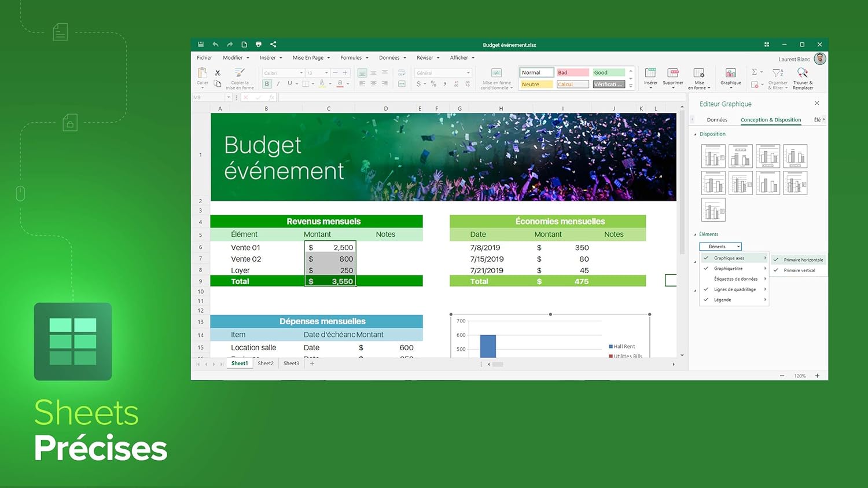
Task: Toggle Lignes de quadrillage element
Action: coord(734,289)
